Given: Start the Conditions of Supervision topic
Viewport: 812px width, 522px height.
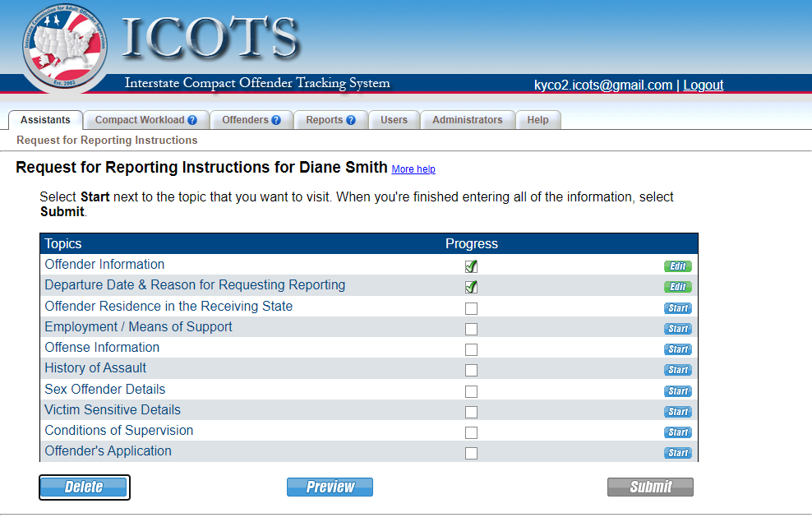Looking at the screenshot, I should (x=678, y=432).
